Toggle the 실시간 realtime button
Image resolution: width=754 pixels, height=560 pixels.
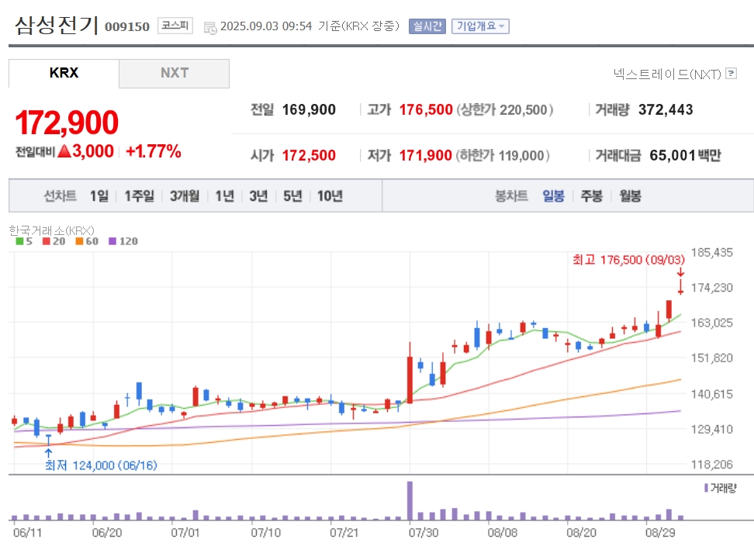[427, 26]
